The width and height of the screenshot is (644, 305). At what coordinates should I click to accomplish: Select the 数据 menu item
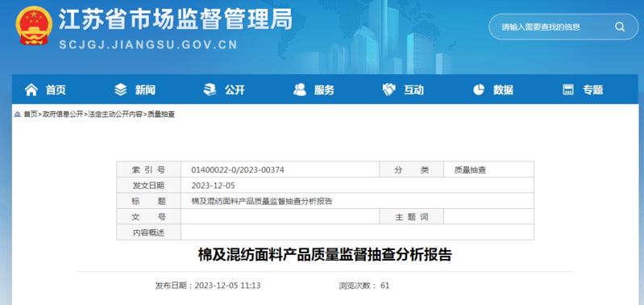pyautogui.click(x=503, y=90)
